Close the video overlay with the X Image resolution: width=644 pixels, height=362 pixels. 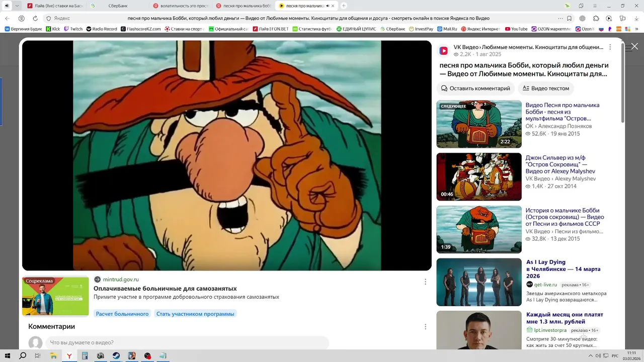tap(634, 46)
